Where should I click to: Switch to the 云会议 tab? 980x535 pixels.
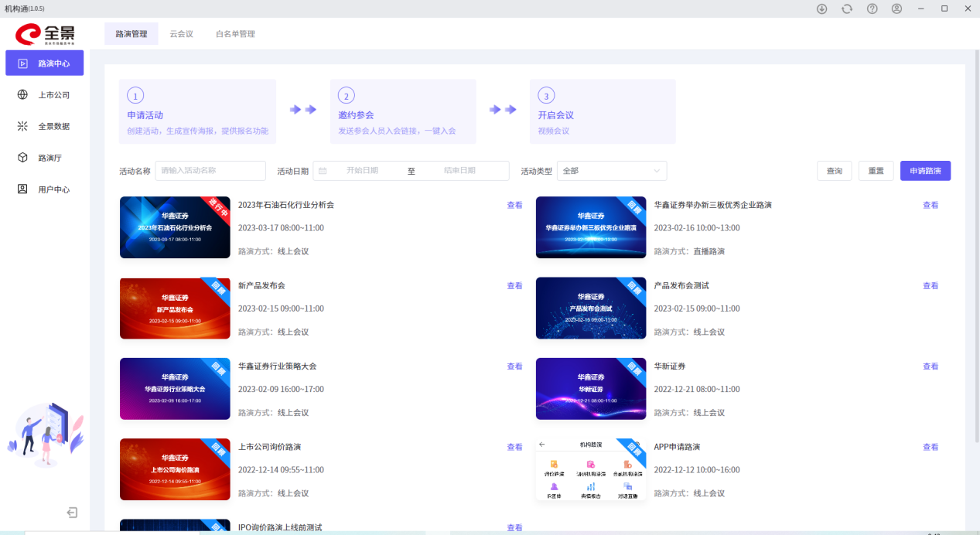click(x=182, y=34)
